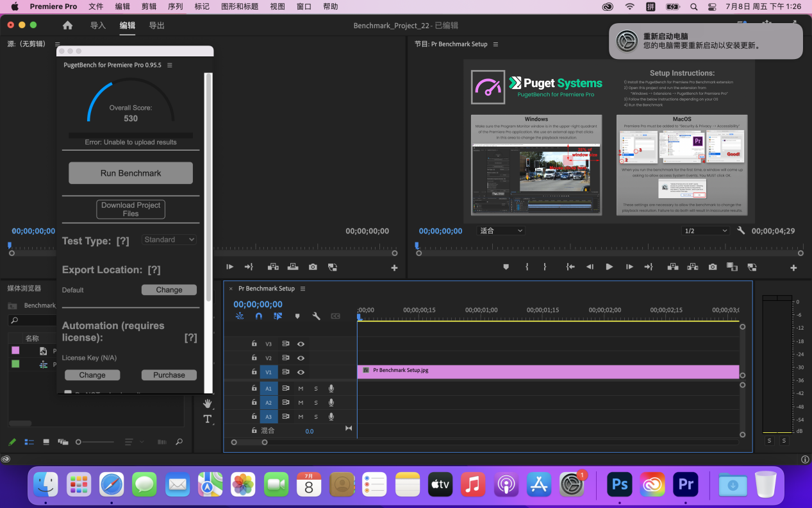Step forward one frame in Program monitor
Viewport: 812px width, 508px height.
click(629, 267)
